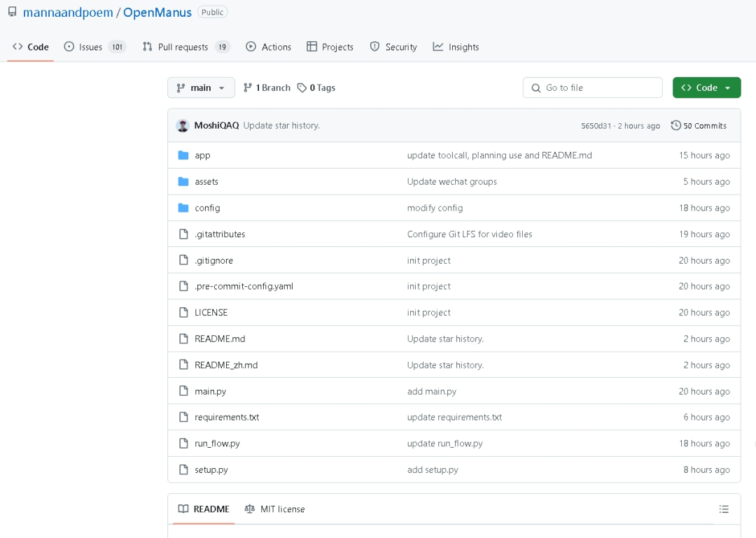Open the Insights tab
The width and height of the screenshot is (756, 538).
456,47
